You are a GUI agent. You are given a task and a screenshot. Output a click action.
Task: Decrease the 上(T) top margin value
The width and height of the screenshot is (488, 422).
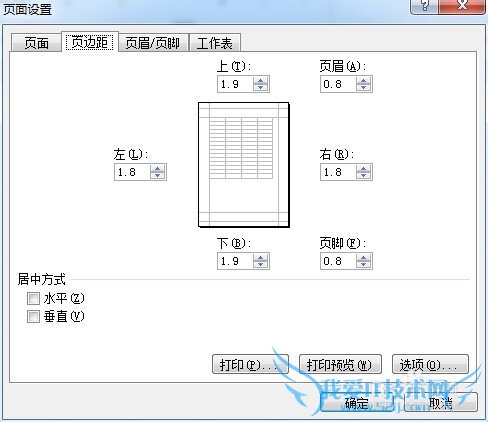(x=260, y=87)
